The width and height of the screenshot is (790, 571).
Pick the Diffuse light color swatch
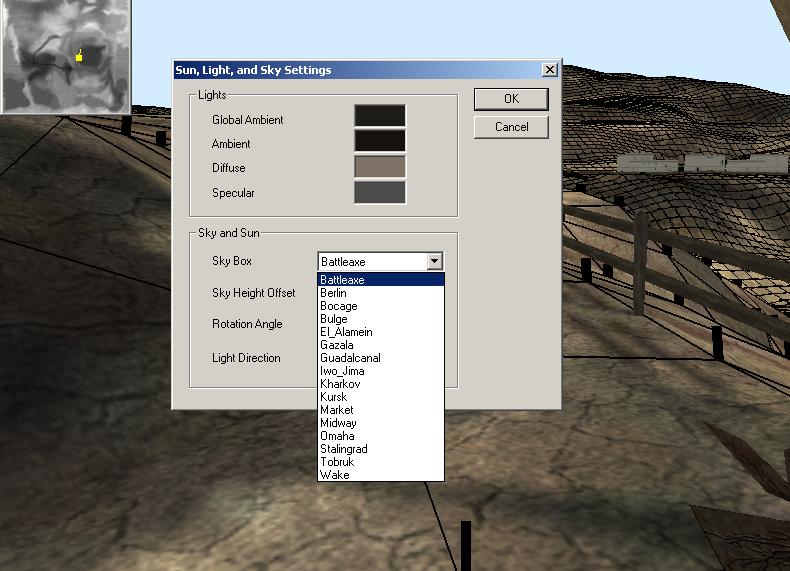point(379,167)
